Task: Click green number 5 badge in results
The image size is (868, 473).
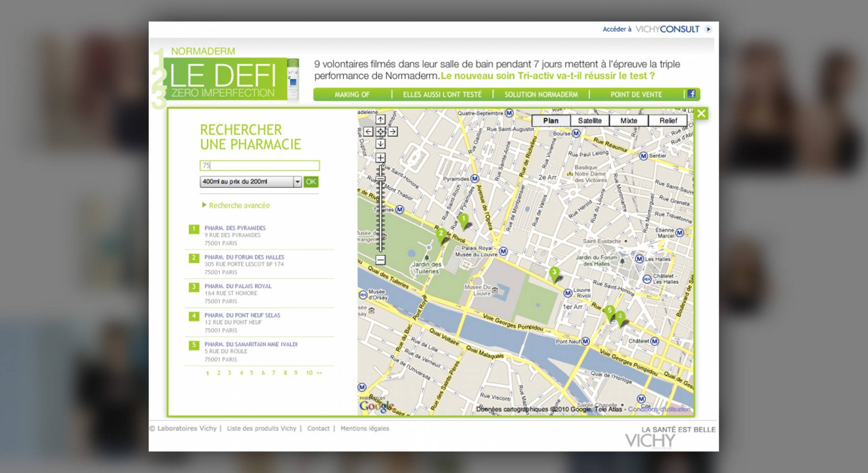Action: pos(194,346)
